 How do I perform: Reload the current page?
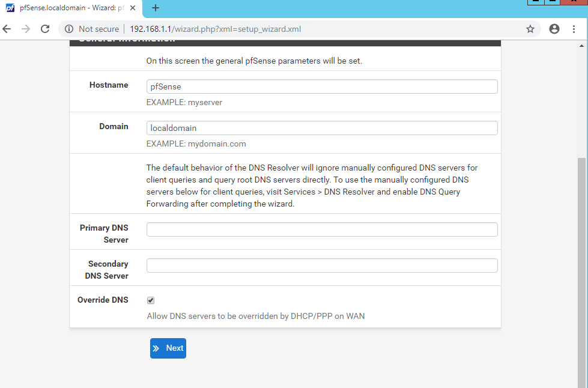45,29
